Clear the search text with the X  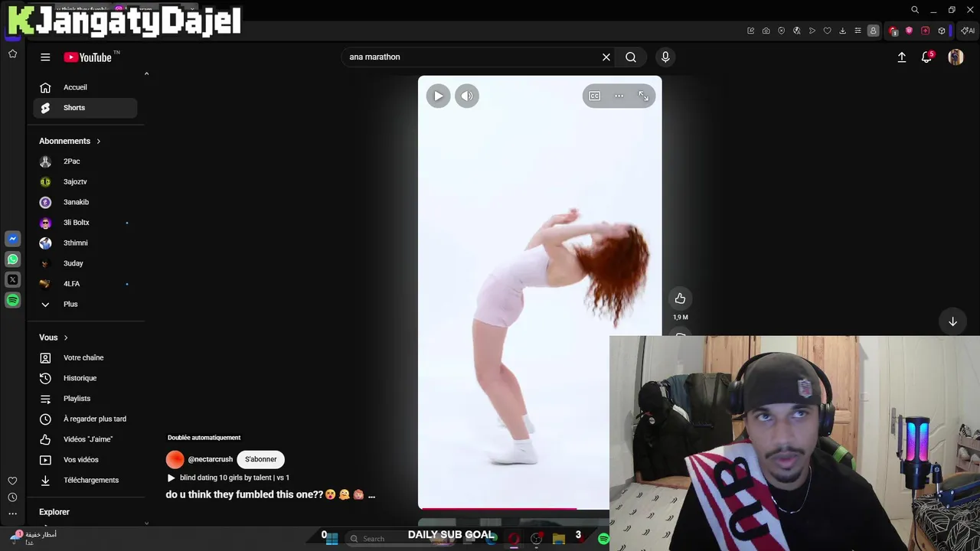[606, 57]
